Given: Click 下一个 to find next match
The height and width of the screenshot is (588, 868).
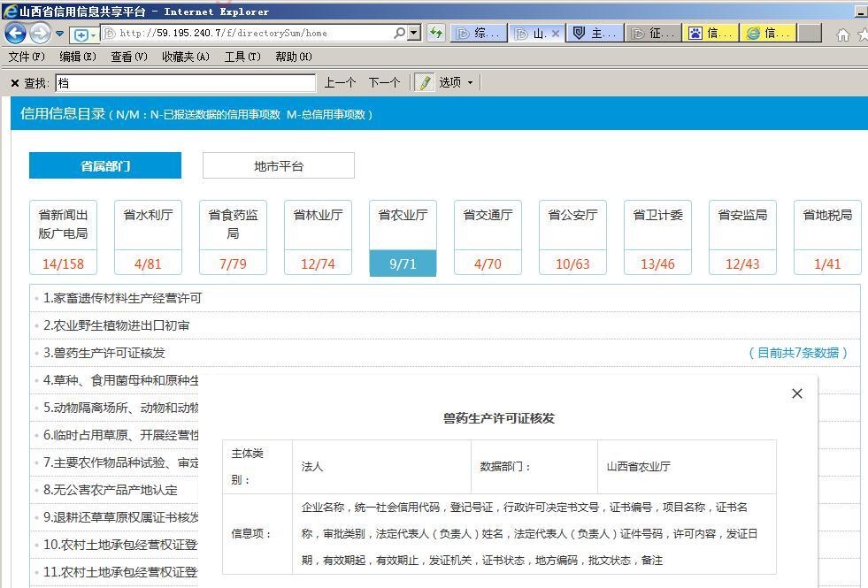Looking at the screenshot, I should pos(384,82).
